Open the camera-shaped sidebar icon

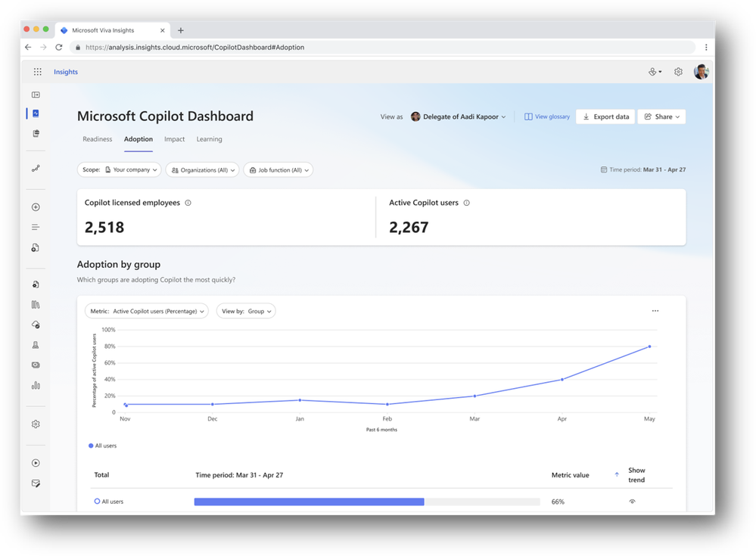point(36,365)
